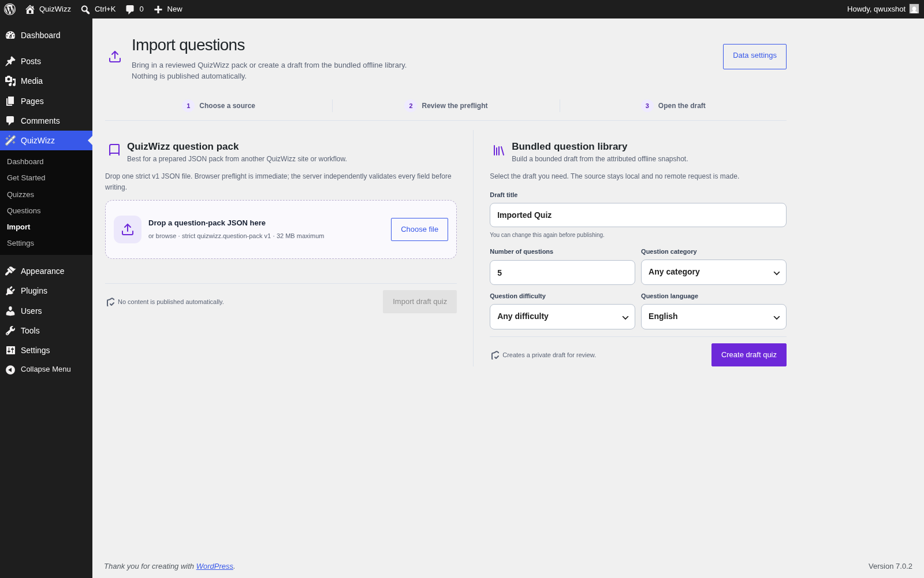Click the Import draft quiz button
This screenshot has height=578, width=924.
tap(420, 302)
